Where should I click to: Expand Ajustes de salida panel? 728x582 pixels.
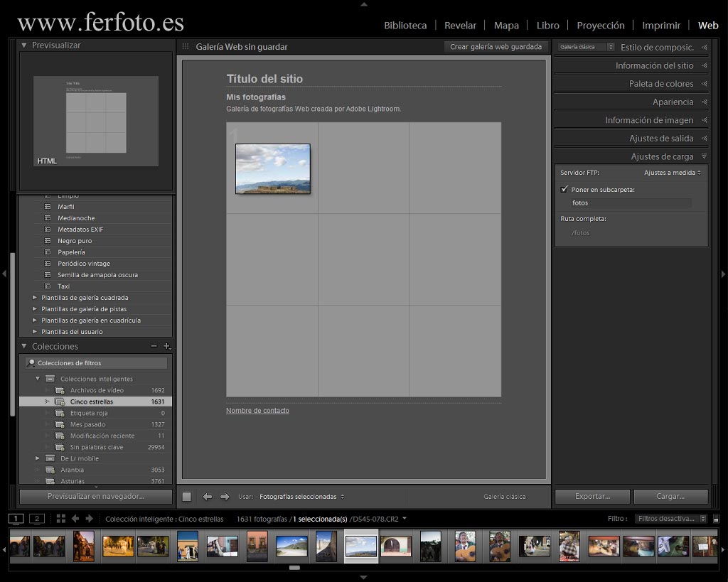pos(705,139)
